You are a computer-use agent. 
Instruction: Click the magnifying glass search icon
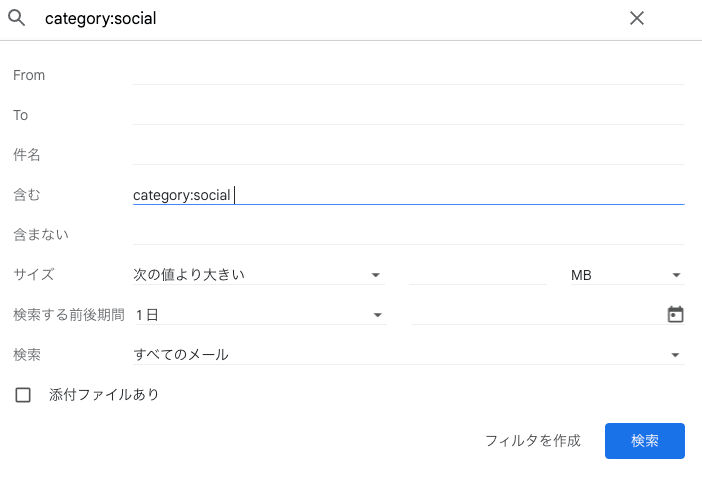17,18
